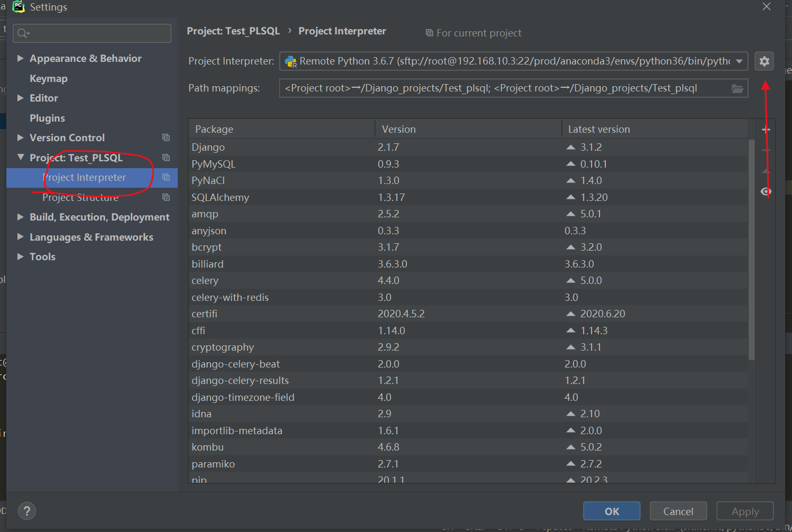Click project-level icon beside Version Control
This screenshot has height=532, width=792.
166,137
